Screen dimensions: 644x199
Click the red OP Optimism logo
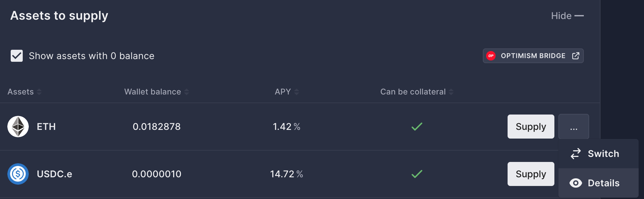click(491, 56)
